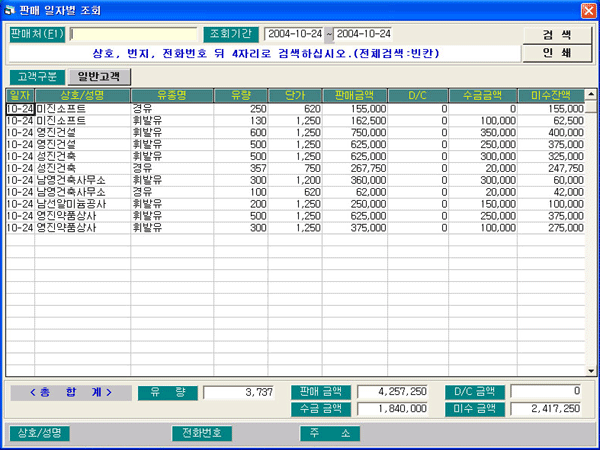
Task: Click unpaid balance cell 62,500
Action: tap(551, 121)
